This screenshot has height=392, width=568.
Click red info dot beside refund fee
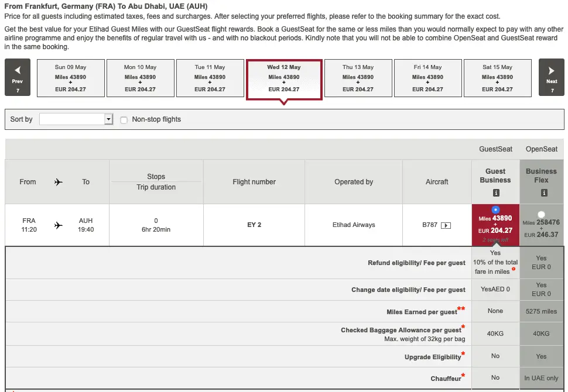coord(514,269)
